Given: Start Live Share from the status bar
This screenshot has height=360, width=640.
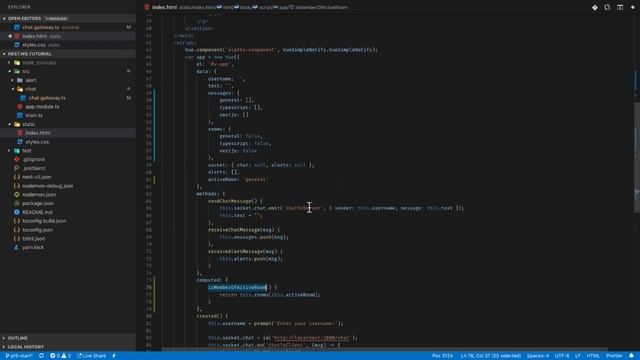Looking at the screenshot, I should tap(91, 356).
